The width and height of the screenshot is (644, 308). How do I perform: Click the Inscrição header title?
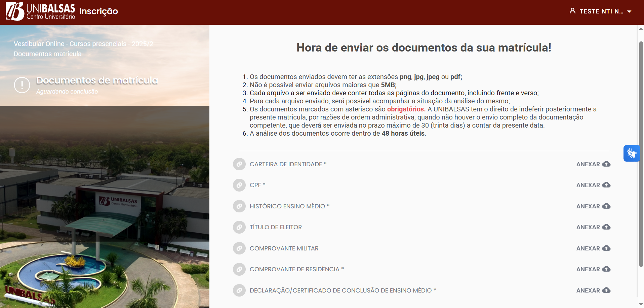98,11
